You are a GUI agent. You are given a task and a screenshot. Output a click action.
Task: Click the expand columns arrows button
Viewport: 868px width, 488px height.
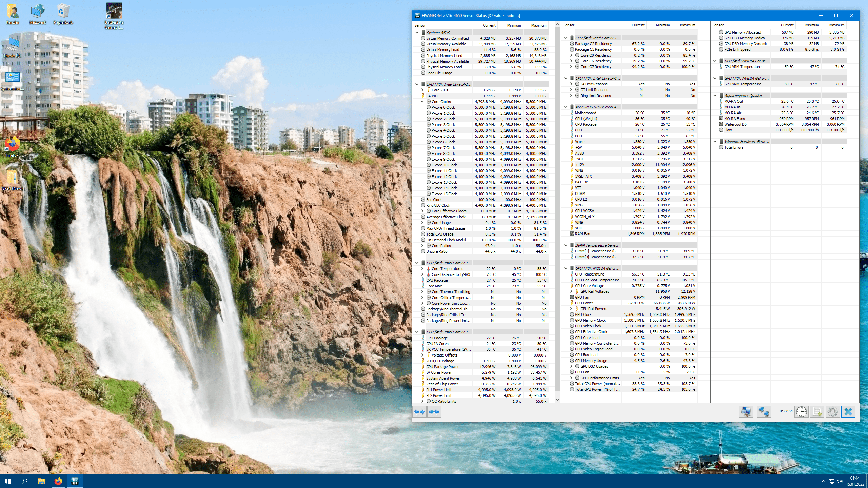coord(419,412)
